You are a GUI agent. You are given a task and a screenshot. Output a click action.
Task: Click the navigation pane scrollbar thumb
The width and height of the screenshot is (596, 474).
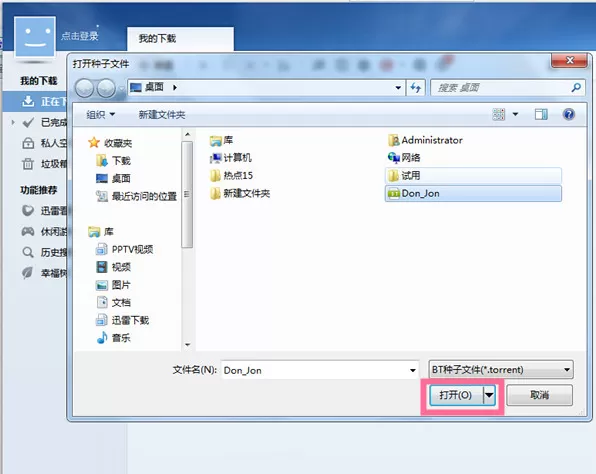point(187,194)
